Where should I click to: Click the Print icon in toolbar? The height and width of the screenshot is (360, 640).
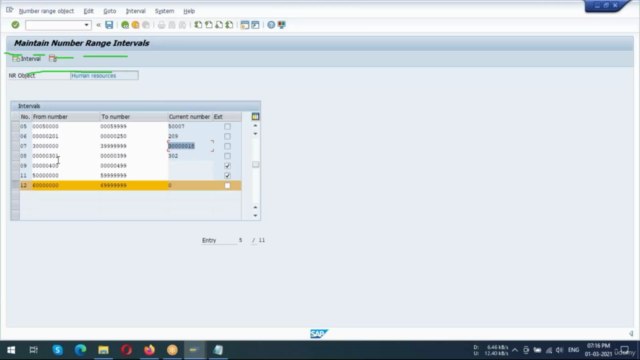click(162, 25)
